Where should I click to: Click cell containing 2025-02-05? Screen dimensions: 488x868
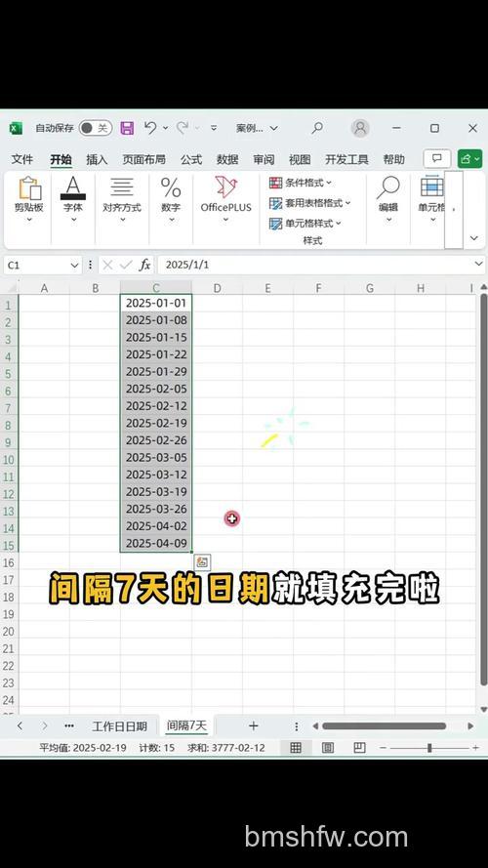(156, 390)
